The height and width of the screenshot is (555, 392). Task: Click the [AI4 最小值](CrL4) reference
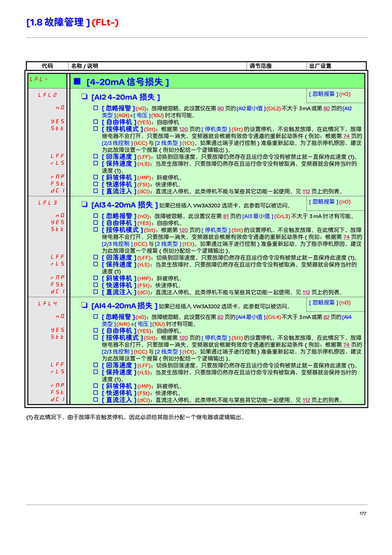pyautogui.click(x=259, y=317)
